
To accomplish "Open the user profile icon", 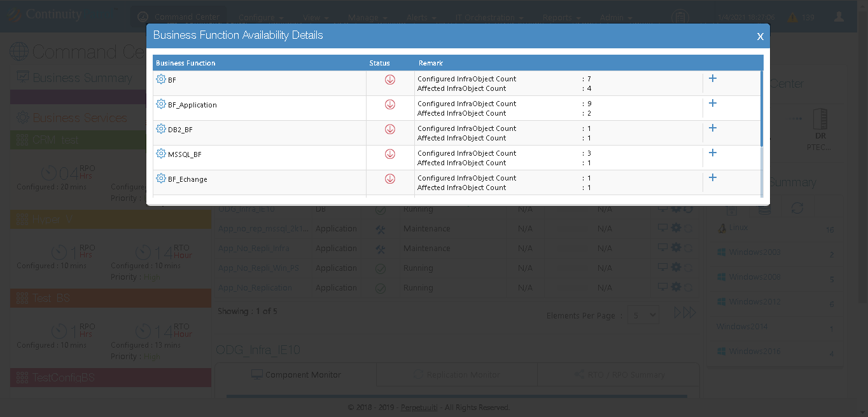I will pos(839,17).
